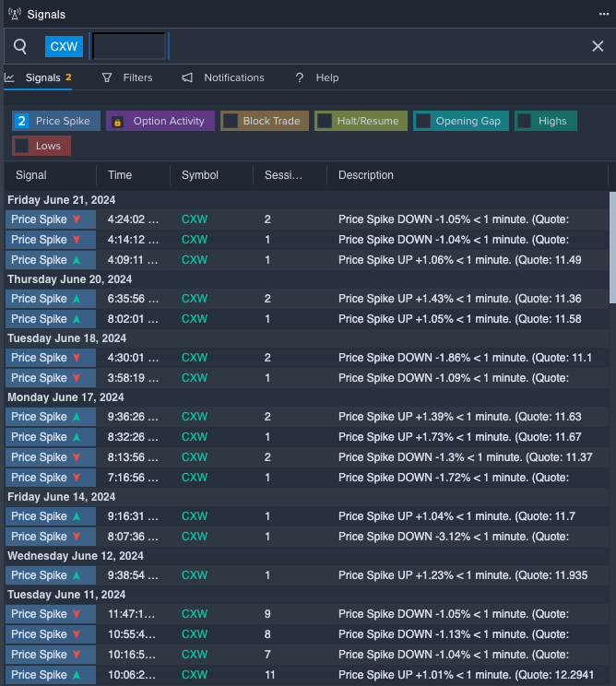The width and height of the screenshot is (616, 686).
Task: Enable the Lows filter checkbox
Action: (21, 146)
